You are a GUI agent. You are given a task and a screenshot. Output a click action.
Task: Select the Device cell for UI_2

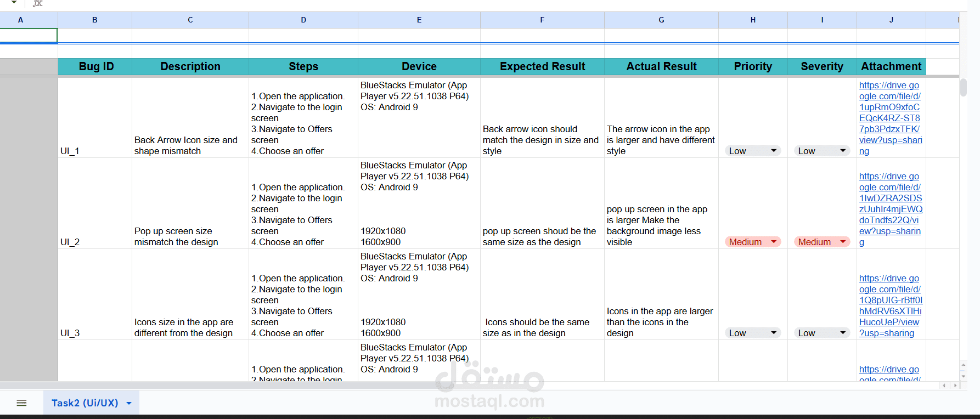click(x=419, y=203)
